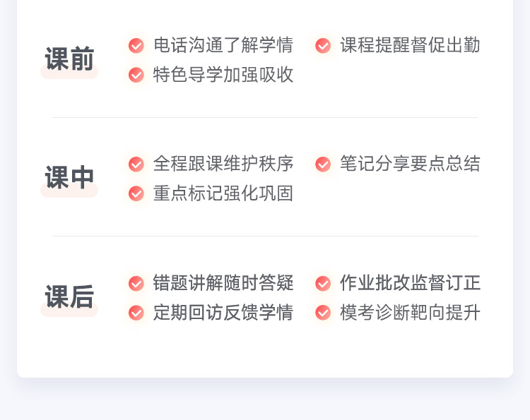Select the 课中 section heading

coord(69,178)
